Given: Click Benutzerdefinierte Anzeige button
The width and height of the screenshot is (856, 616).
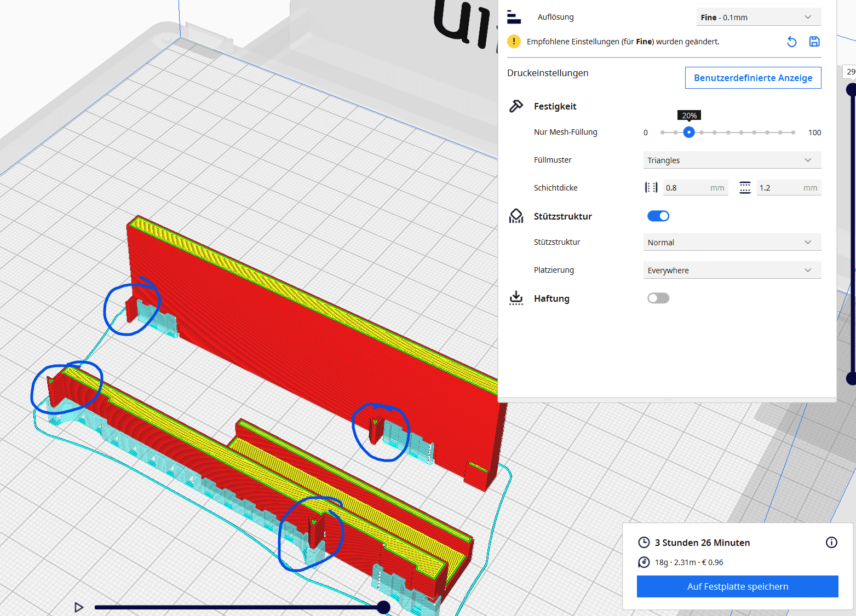Looking at the screenshot, I should 753,78.
